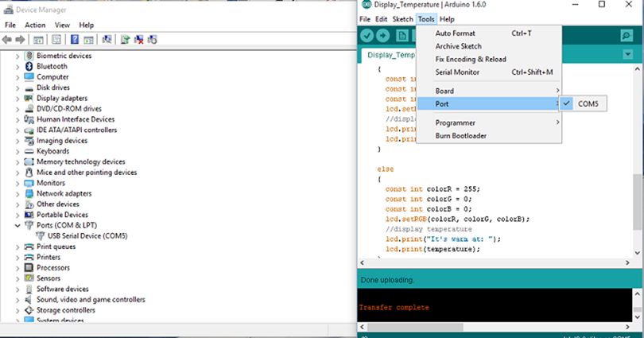Screen dimensions: 644x338
Task: Click Uninstall device red X icon
Action: (139, 40)
